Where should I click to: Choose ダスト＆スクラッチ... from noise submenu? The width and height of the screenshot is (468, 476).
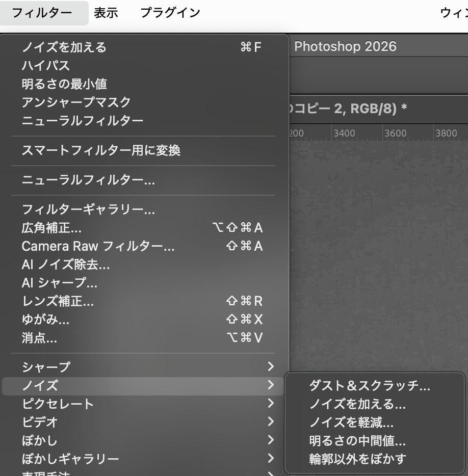pyautogui.click(x=370, y=386)
